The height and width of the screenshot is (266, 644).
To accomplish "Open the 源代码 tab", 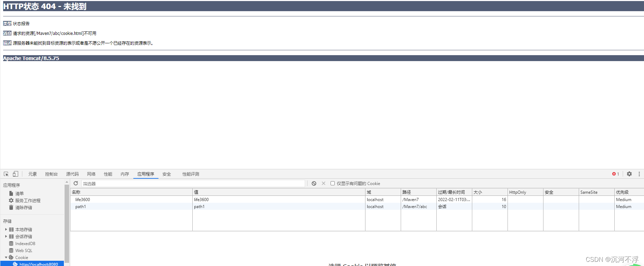I will click(x=72, y=174).
